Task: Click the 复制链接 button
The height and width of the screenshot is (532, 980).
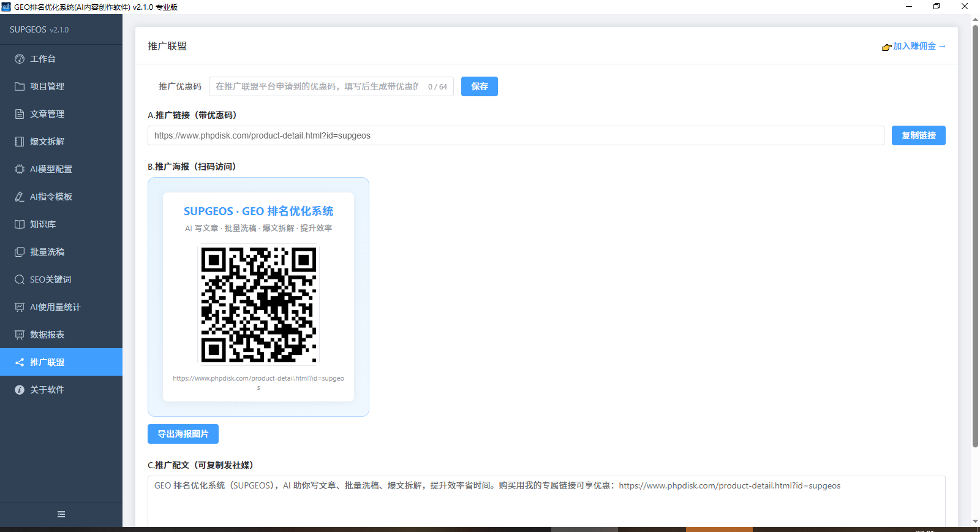Action: coord(919,135)
